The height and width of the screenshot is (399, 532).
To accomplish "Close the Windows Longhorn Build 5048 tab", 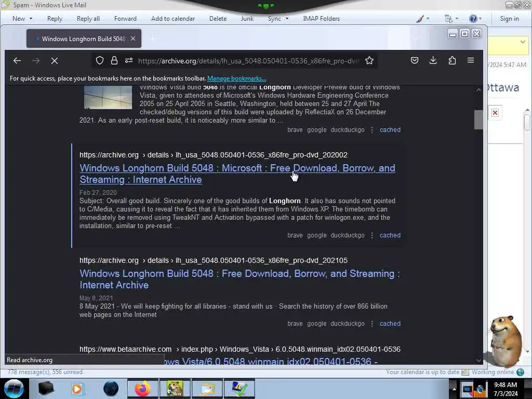I will [133, 38].
